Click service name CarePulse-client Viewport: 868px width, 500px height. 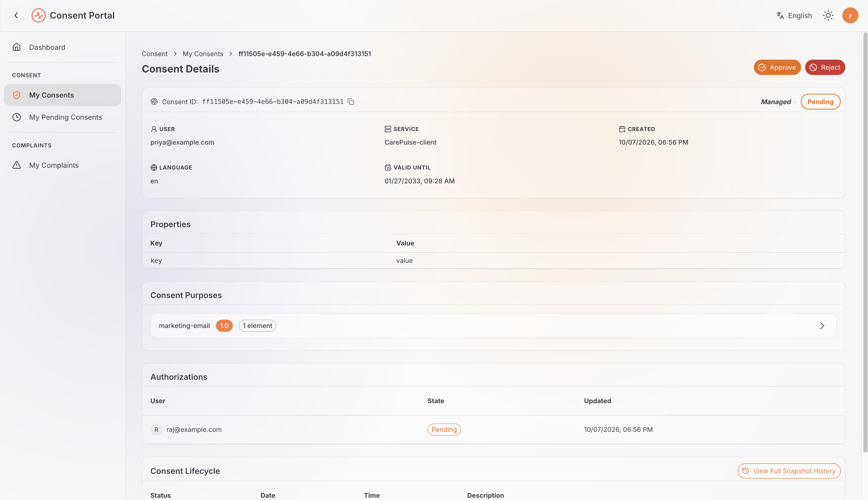[410, 143]
